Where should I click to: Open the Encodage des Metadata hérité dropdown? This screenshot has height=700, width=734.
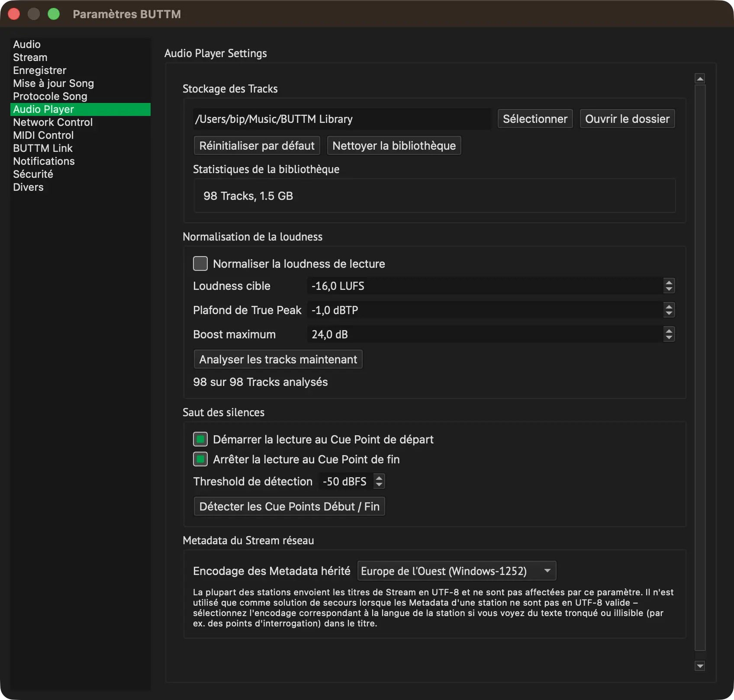click(457, 571)
